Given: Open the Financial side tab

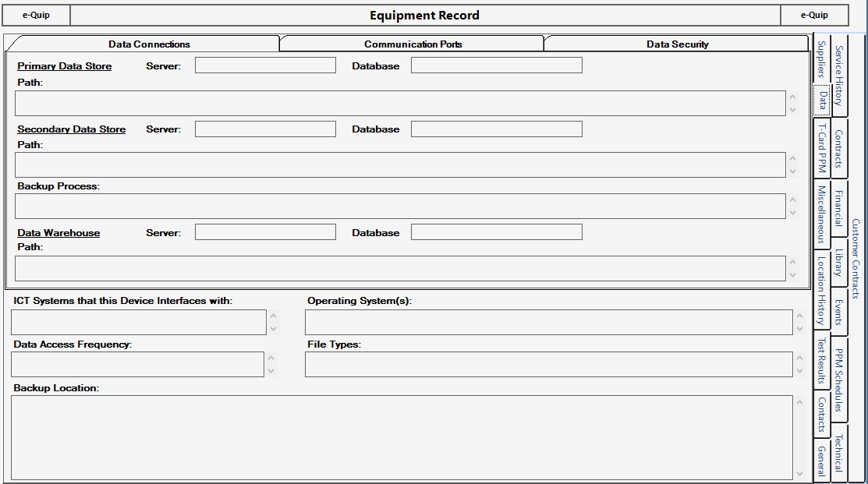Looking at the screenshot, I should point(838,208).
